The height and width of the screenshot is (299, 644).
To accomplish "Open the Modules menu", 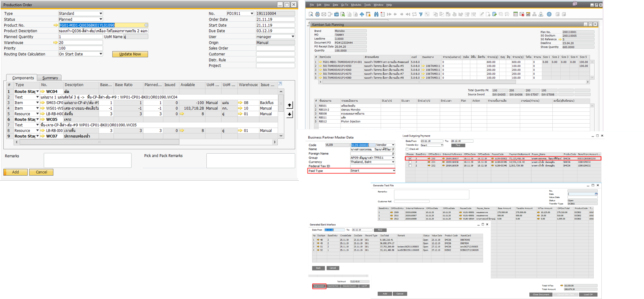I will 356,5.
